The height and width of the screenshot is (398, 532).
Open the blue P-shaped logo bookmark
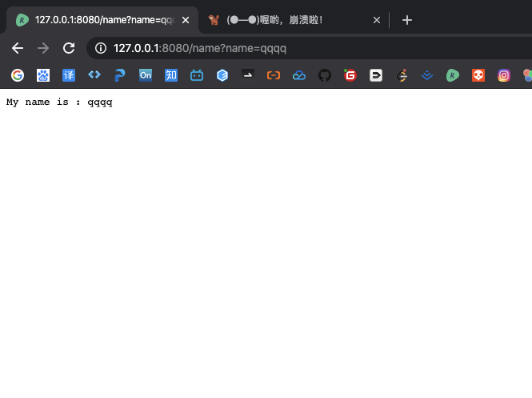(x=120, y=75)
